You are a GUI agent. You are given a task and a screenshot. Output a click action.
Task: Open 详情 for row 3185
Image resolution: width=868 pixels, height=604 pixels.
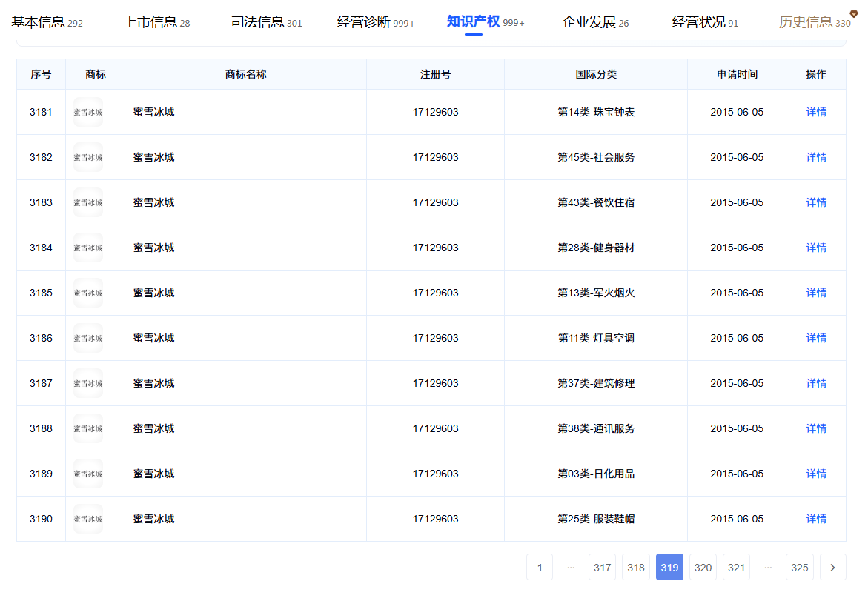[816, 293]
